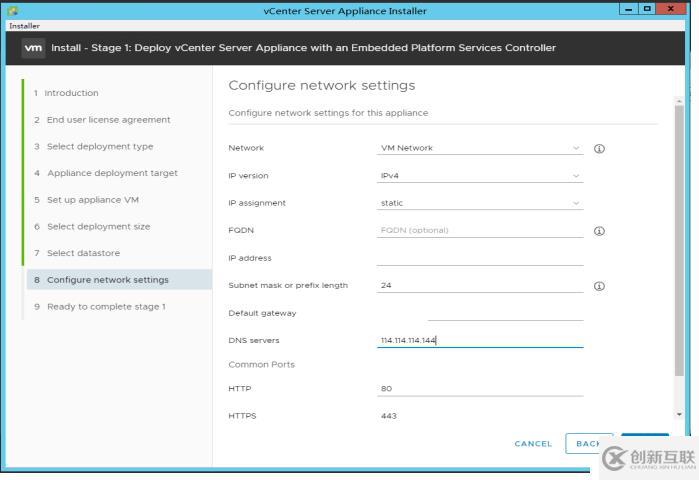Click the Configure network settings heading

coord(322,85)
